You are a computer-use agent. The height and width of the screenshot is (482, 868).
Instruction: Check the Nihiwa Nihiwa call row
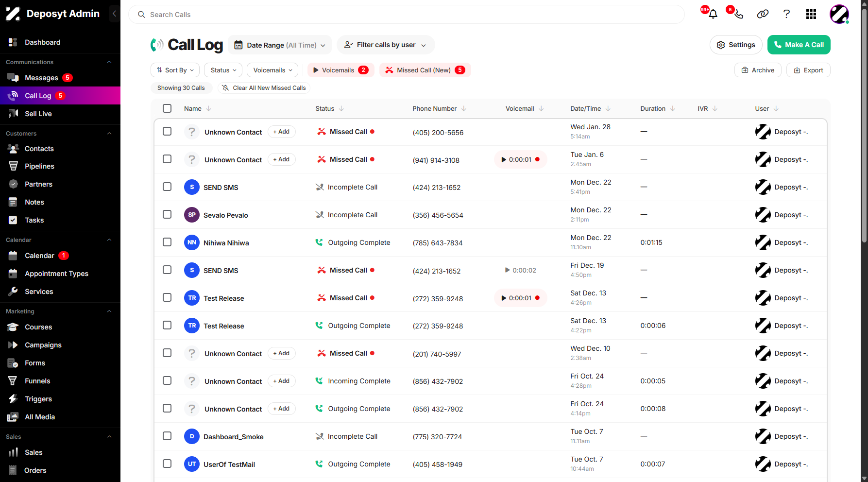pos(167,242)
